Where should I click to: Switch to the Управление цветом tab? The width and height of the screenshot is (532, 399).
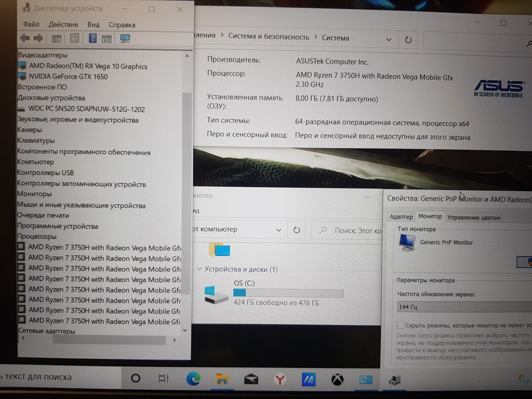tap(474, 218)
